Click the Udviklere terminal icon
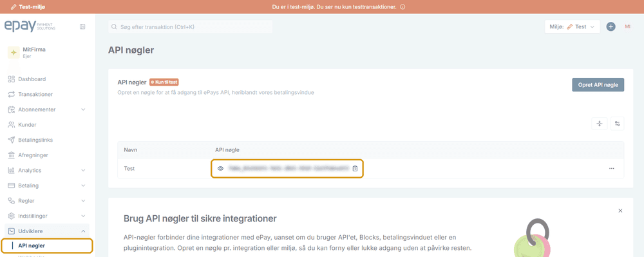The width and height of the screenshot is (644, 257). click(12, 231)
